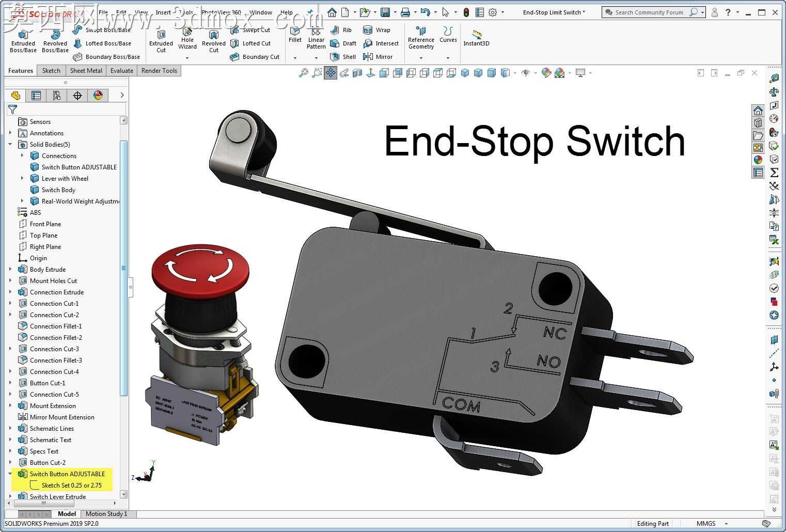The width and height of the screenshot is (786, 532).
Task: Switch to the Sketch tab
Action: [51, 71]
